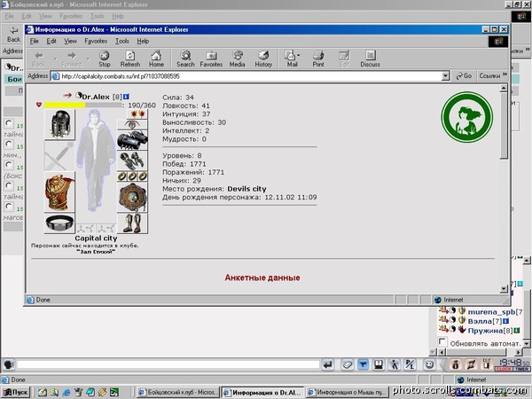
Task: Click the helmet equipment slot
Action: click(x=59, y=124)
